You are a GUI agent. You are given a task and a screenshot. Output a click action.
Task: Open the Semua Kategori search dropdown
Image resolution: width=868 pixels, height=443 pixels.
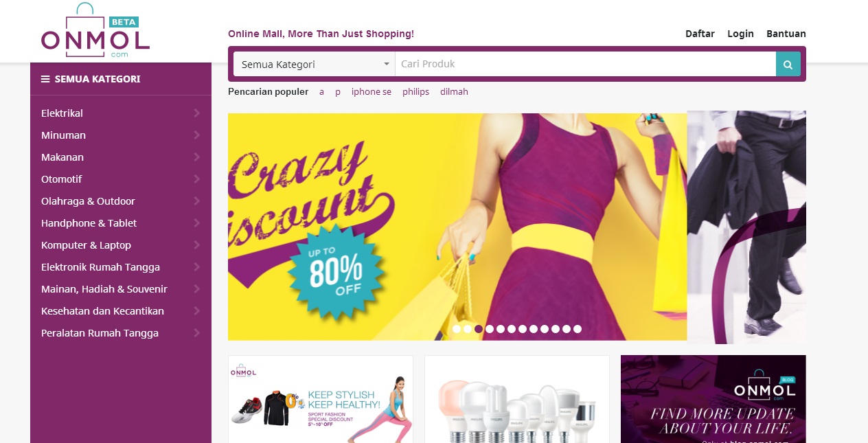[x=315, y=64]
